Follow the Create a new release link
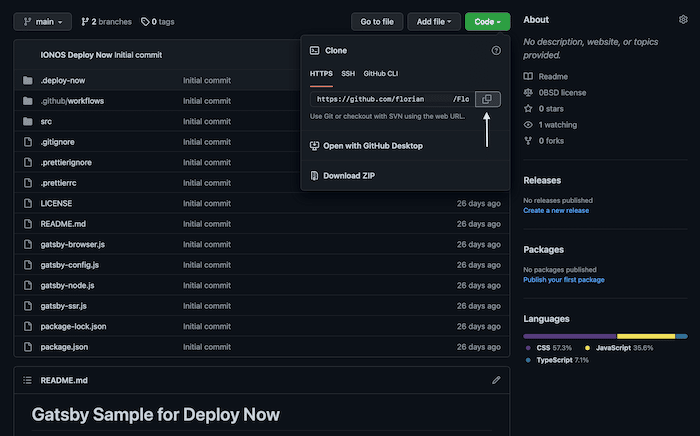 point(556,210)
